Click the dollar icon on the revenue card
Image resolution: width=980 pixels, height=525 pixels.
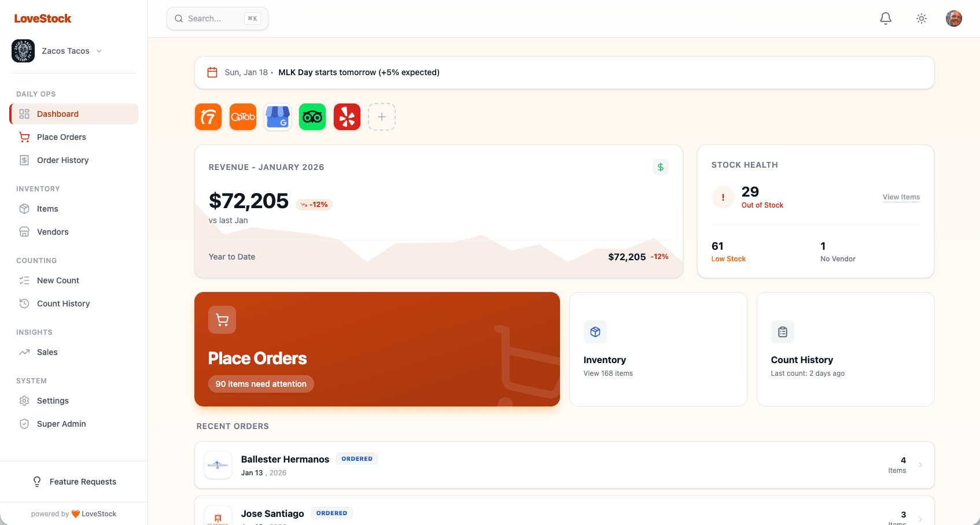tap(660, 167)
